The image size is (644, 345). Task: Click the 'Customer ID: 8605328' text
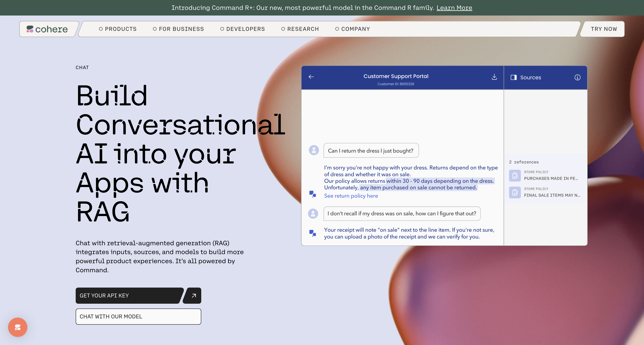click(395, 84)
